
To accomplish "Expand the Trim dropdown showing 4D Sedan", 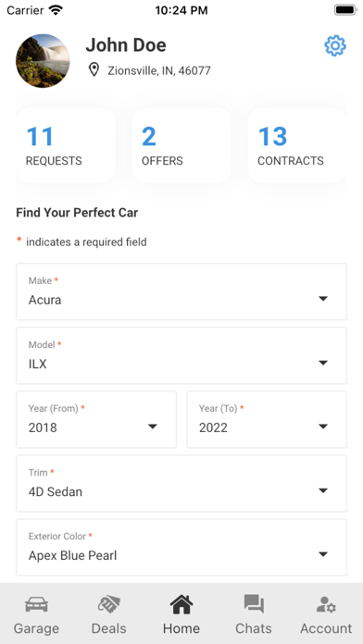I will pyautogui.click(x=181, y=483).
